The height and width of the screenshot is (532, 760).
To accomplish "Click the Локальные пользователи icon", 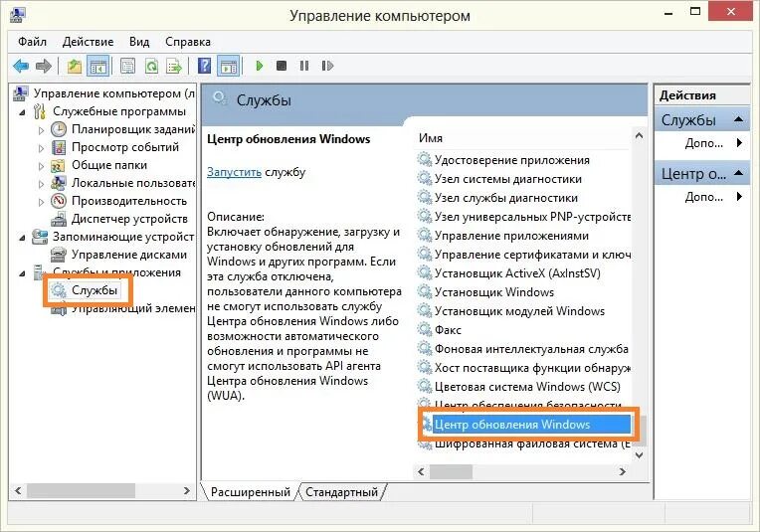I will [x=58, y=183].
